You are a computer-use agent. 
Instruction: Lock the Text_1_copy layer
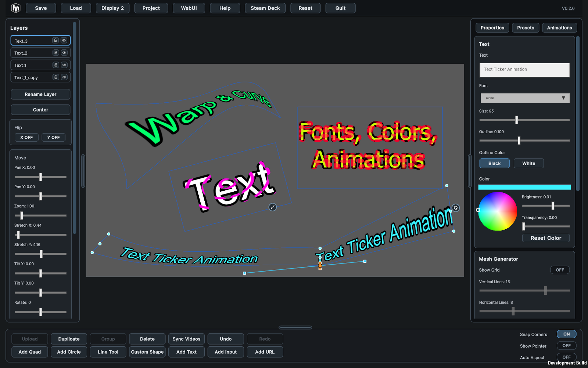point(55,77)
